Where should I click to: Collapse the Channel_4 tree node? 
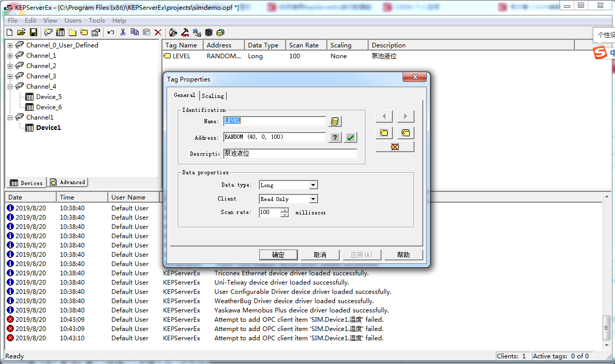(10, 87)
